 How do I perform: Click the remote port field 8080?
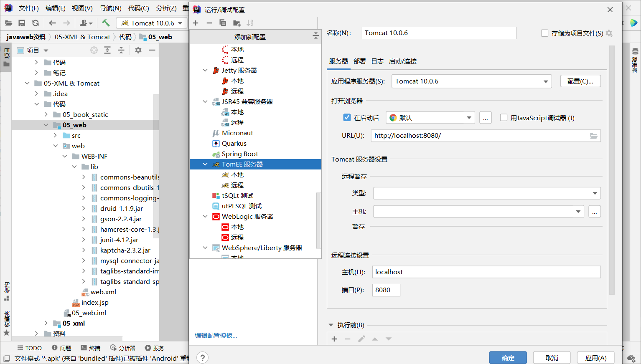click(386, 290)
